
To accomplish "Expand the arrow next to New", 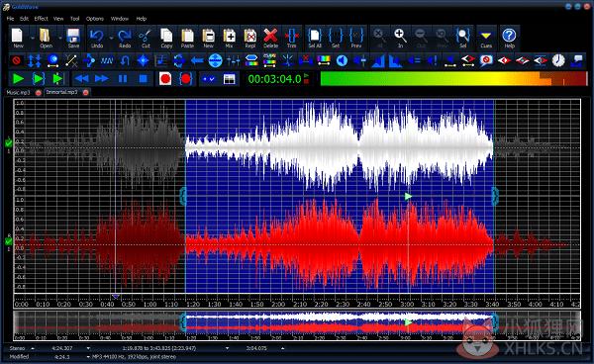I will coord(32,38).
